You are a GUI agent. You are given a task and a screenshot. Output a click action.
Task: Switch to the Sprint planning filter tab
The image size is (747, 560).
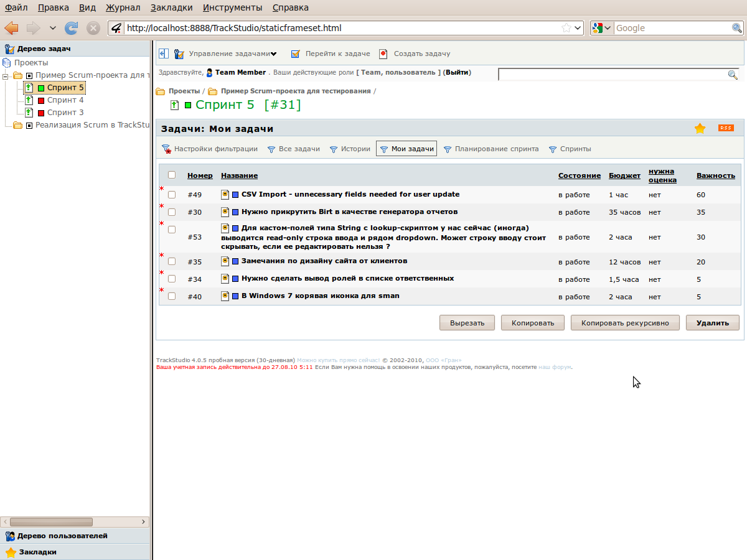pyautogui.click(x=496, y=149)
